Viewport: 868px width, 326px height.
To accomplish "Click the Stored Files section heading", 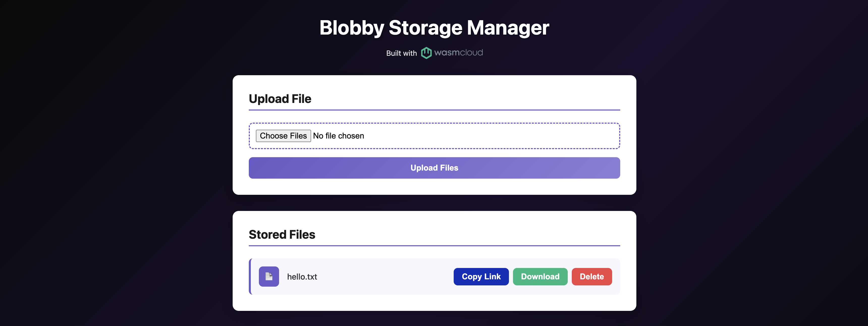I will coord(282,234).
